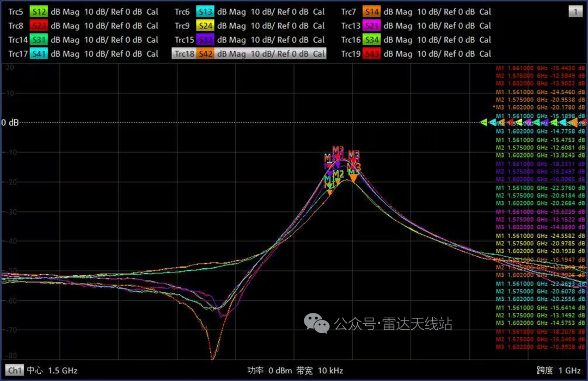The width and height of the screenshot is (588, 381).
Task: Pick the Trc19 trace label
Action: pos(351,54)
